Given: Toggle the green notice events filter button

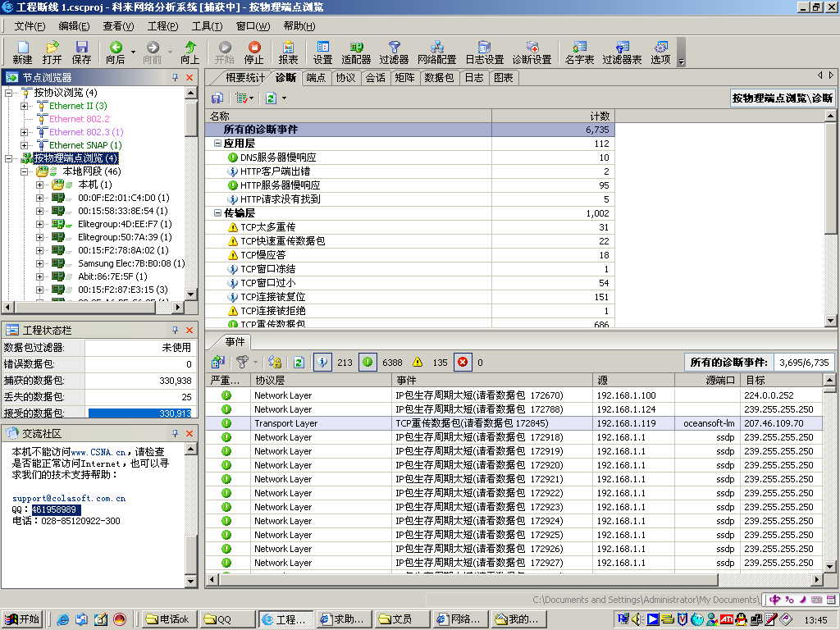Looking at the screenshot, I should pyautogui.click(x=368, y=362).
